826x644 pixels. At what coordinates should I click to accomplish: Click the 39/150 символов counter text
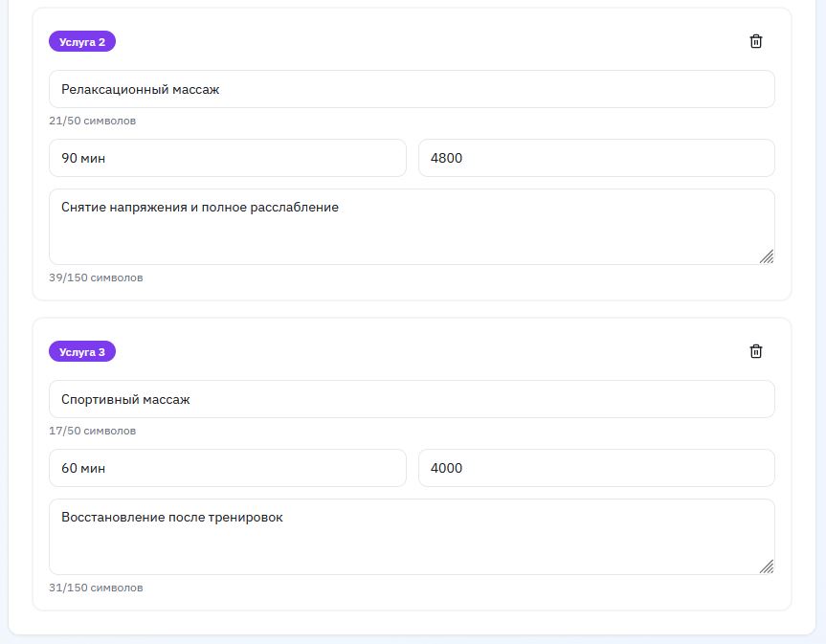pyautogui.click(x=96, y=278)
